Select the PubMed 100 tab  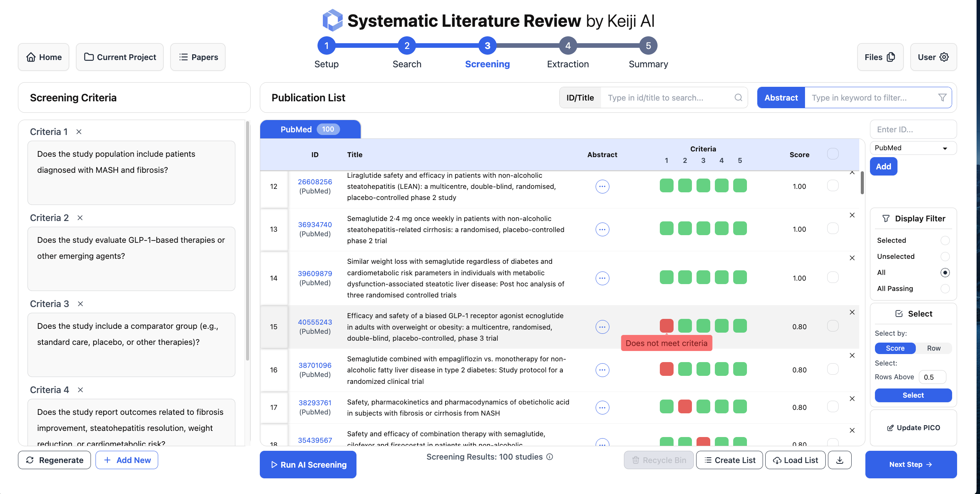tap(310, 129)
